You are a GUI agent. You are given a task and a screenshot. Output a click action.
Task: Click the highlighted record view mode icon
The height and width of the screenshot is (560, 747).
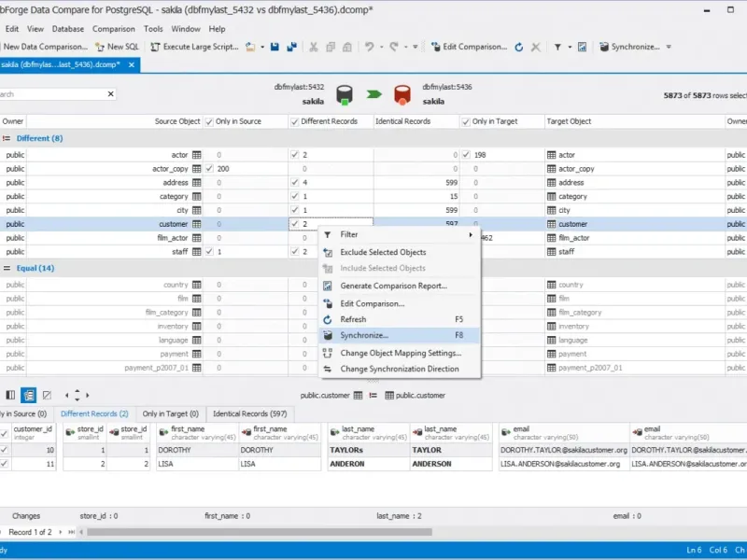29,395
